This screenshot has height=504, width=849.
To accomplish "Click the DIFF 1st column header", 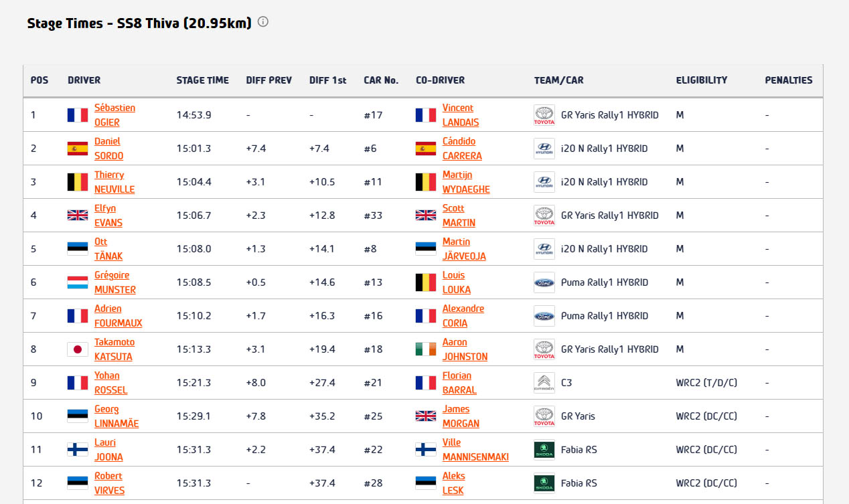I will click(x=327, y=80).
